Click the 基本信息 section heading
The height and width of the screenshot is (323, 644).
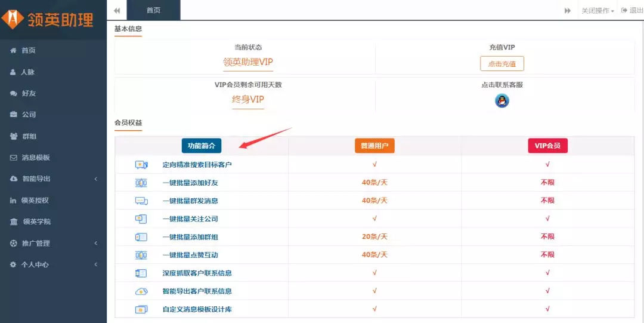point(128,29)
